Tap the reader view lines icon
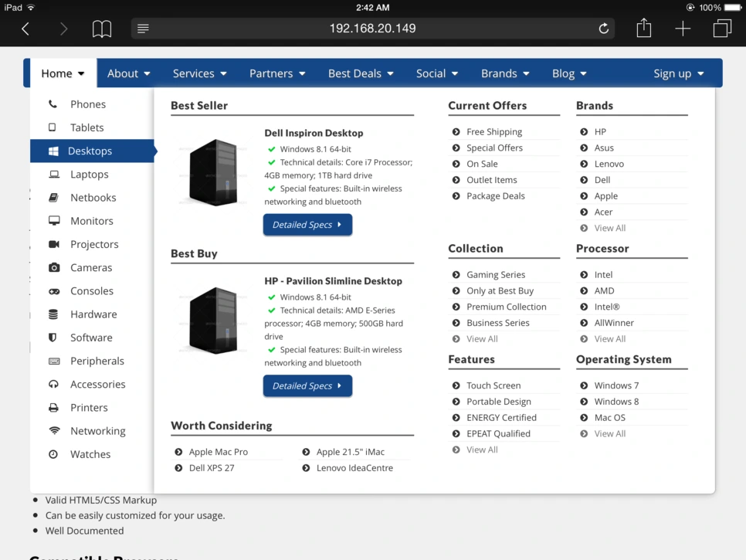746x560 pixels. pos(143,29)
